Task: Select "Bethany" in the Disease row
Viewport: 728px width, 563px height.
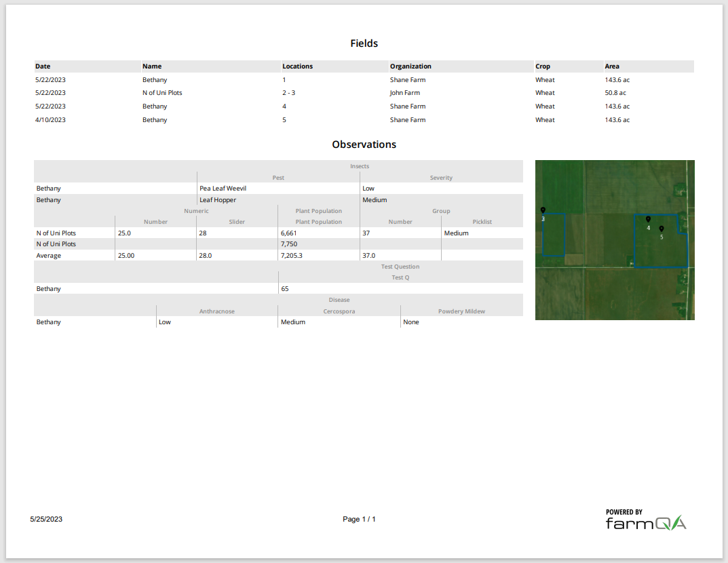Action: coord(49,322)
